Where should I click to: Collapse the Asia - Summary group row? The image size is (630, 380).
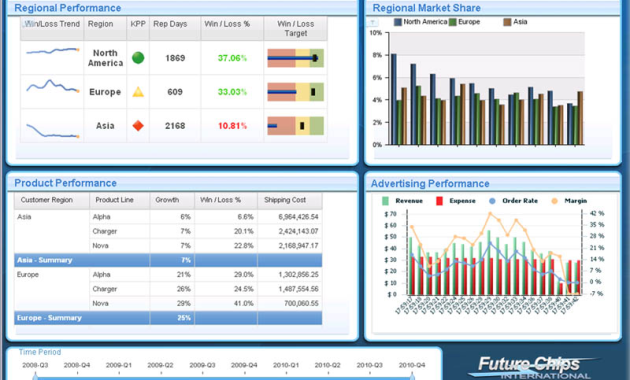(168, 260)
